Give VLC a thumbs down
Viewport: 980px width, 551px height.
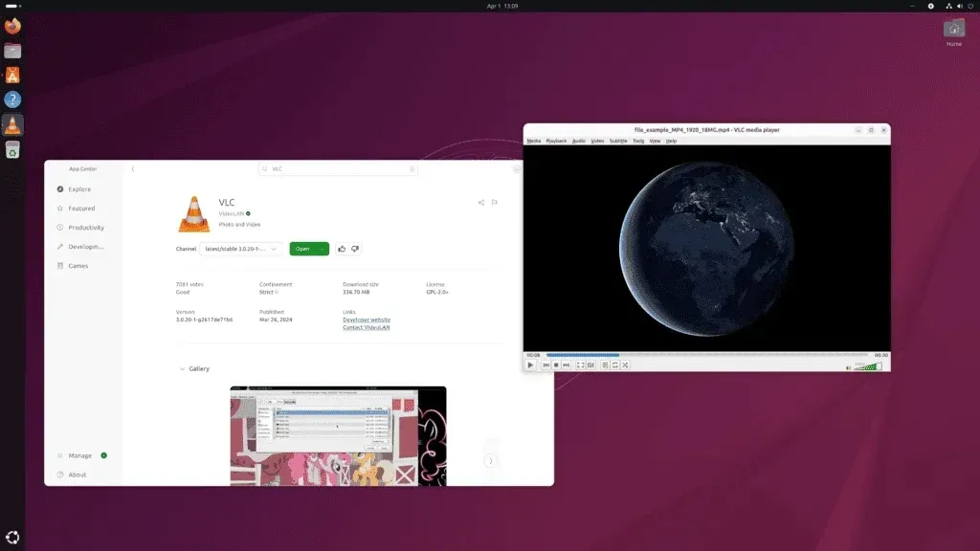pyautogui.click(x=355, y=249)
